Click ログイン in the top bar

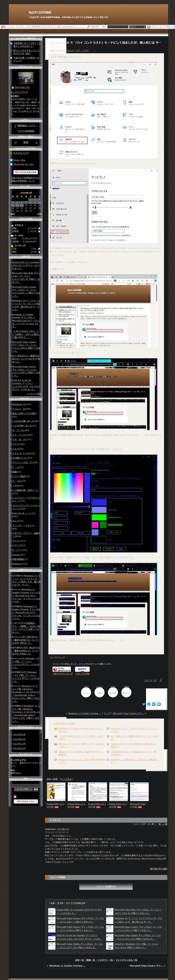[x=155, y=27]
